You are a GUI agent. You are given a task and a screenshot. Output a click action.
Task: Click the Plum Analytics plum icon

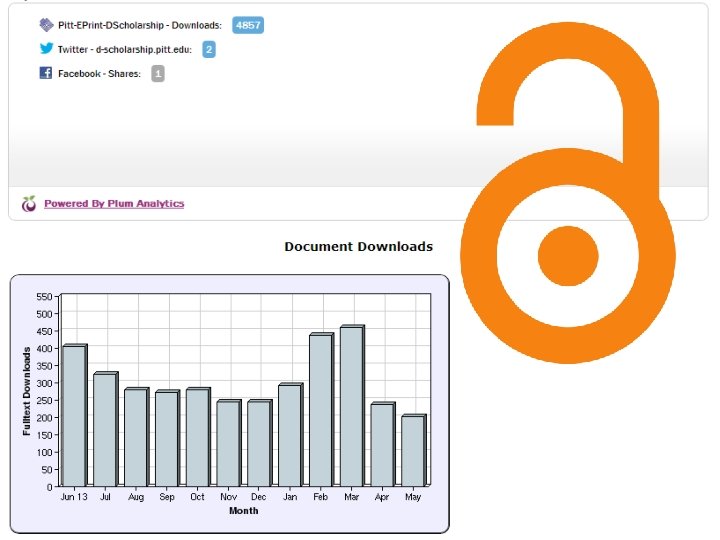pyautogui.click(x=29, y=203)
